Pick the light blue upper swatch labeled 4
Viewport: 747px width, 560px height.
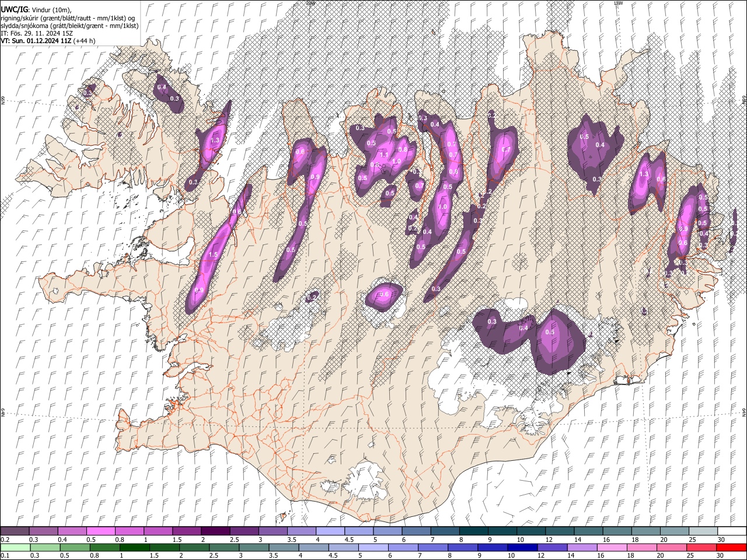pyautogui.click(x=330, y=531)
